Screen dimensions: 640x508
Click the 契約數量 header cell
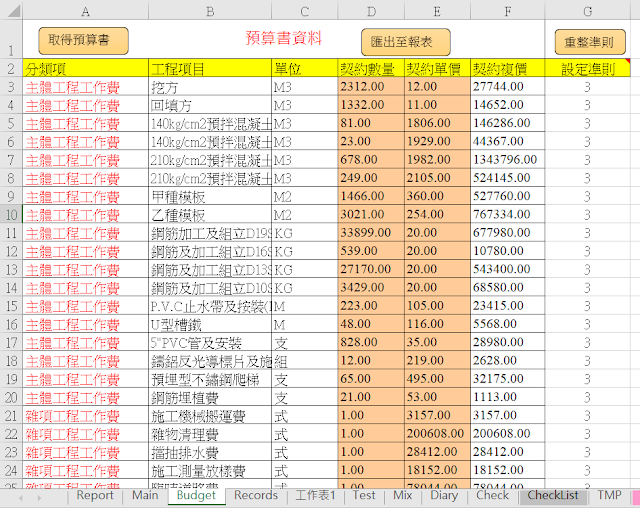click(371, 68)
